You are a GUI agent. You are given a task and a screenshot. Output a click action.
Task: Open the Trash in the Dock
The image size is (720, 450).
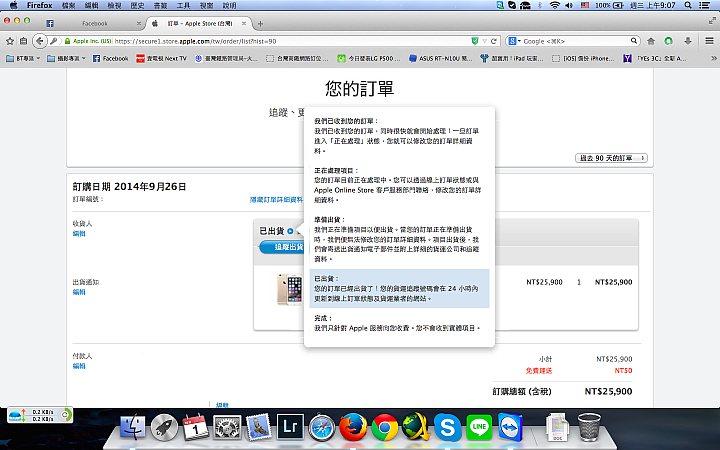[x=589, y=427]
